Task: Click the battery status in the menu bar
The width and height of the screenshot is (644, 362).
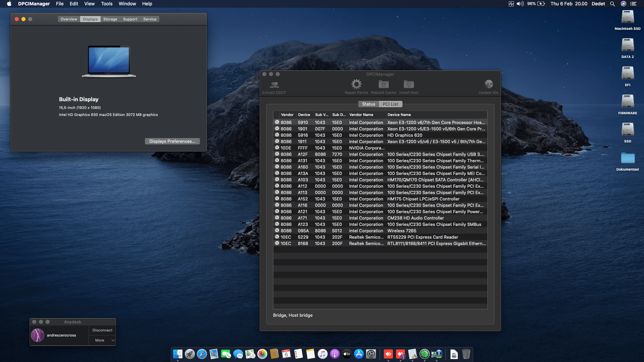Action: coord(536,4)
